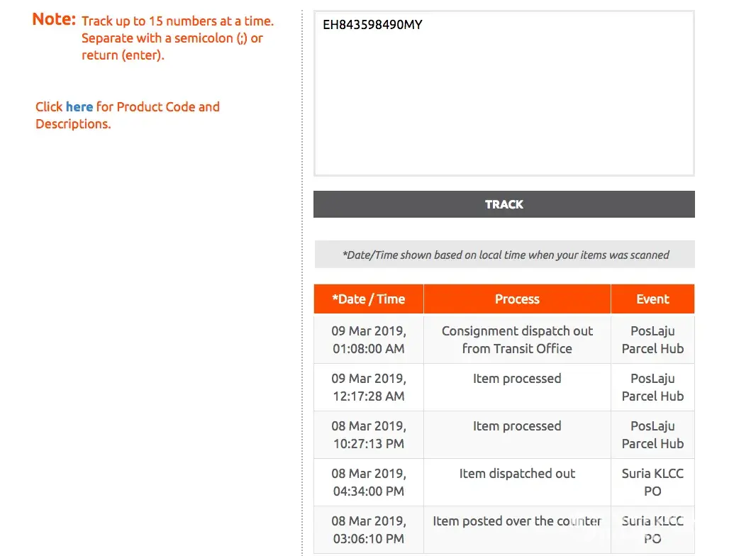Click the *Date / Time column header
The width and height of the screenshot is (756, 556).
click(369, 299)
